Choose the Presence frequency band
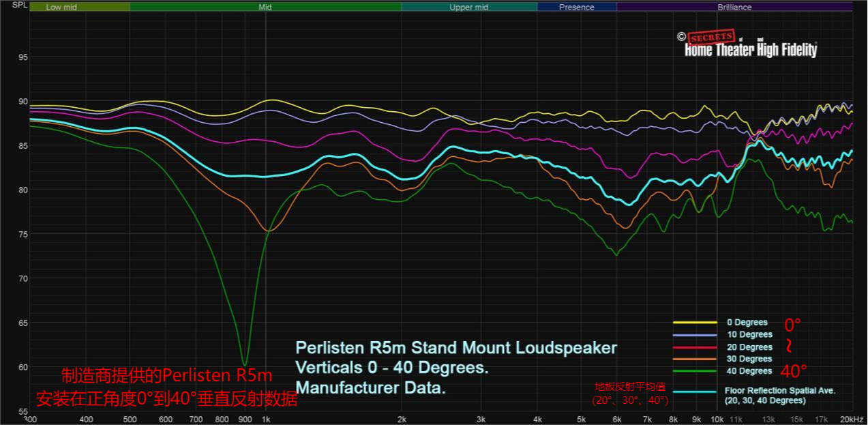Image resolution: width=868 pixels, height=425 pixels. pos(577,8)
